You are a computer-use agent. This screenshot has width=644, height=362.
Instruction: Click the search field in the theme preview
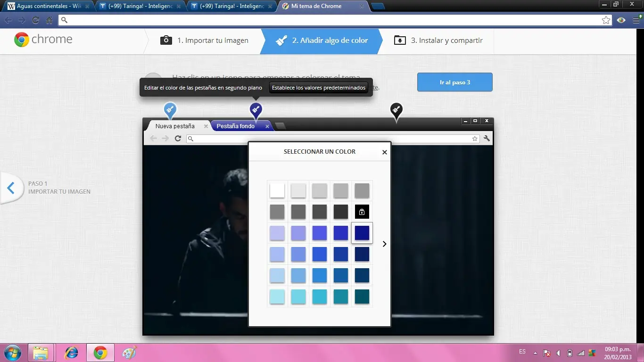[x=333, y=139]
